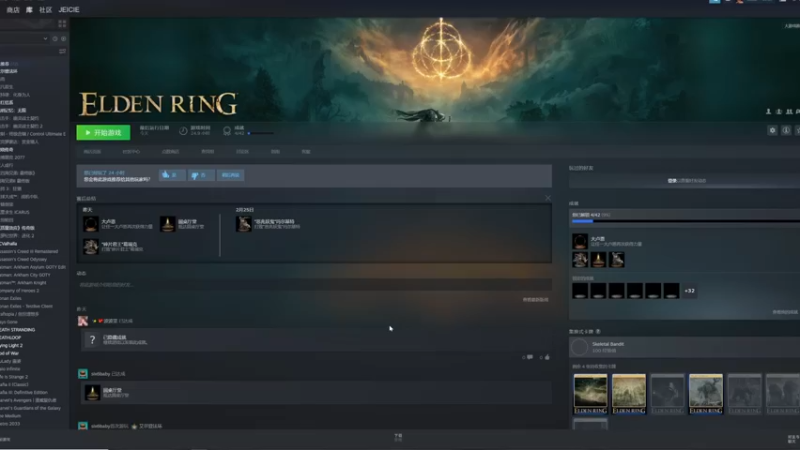
Task: Open 大卢恩 achievement in right panel
Action: click(x=580, y=241)
